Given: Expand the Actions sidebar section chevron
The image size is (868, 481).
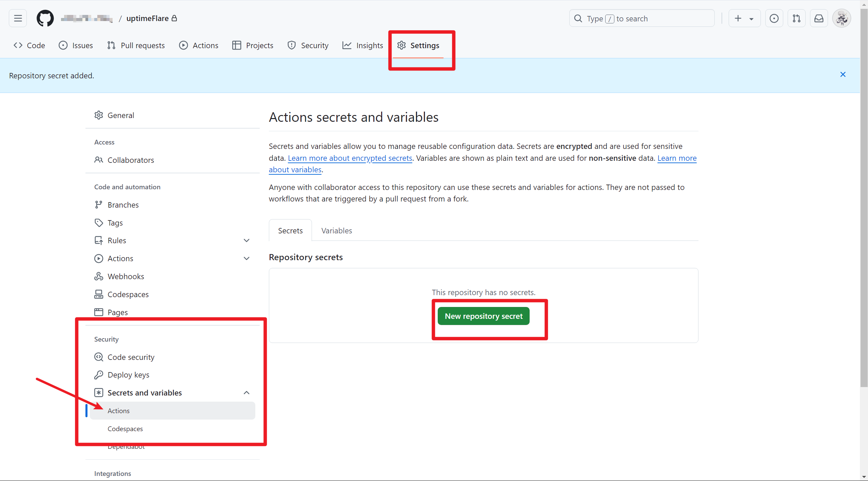Looking at the screenshot, I should 246,258.
